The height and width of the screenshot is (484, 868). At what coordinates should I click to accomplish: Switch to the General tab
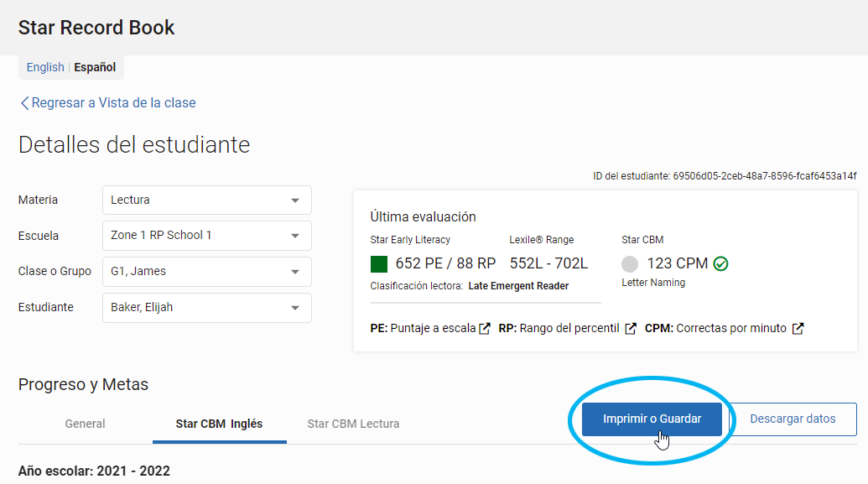[x=86, y=424]
